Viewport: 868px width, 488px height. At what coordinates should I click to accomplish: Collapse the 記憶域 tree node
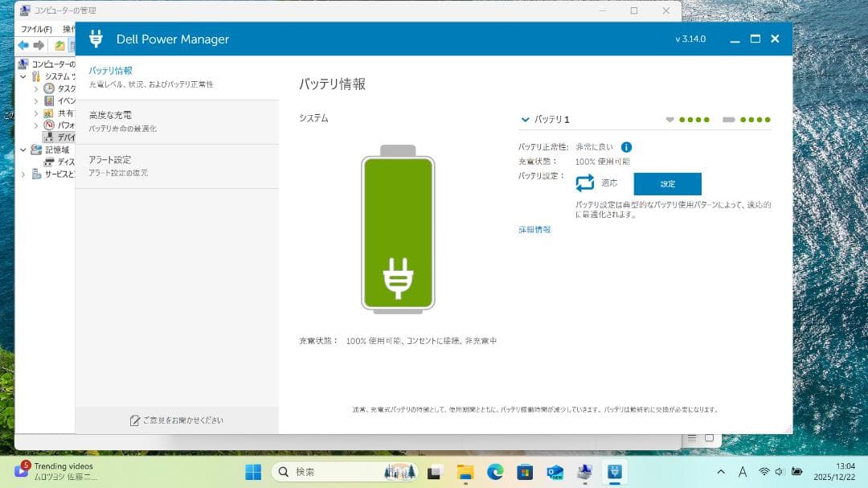pos(23,150)
